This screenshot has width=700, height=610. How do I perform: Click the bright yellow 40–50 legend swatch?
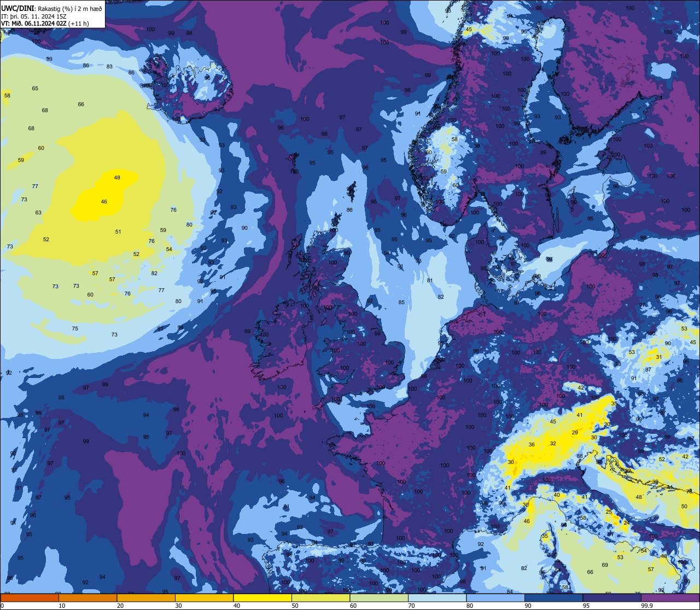[x=262, y=598]
